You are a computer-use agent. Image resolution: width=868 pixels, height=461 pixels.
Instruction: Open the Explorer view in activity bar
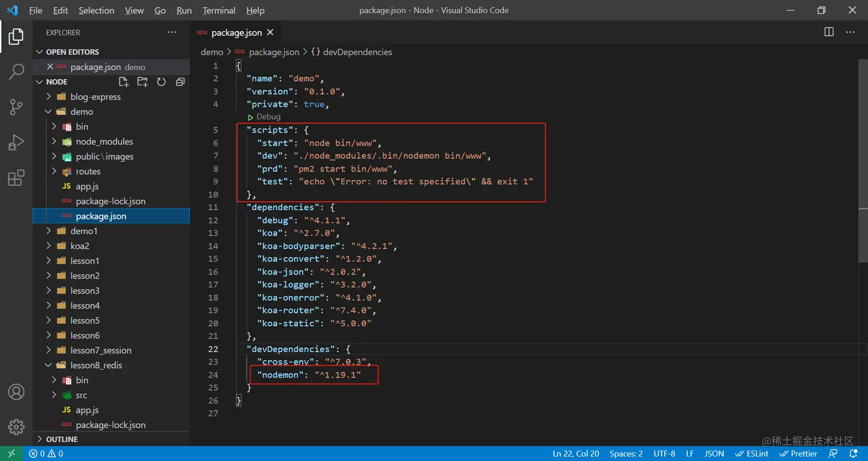point(16,37)
